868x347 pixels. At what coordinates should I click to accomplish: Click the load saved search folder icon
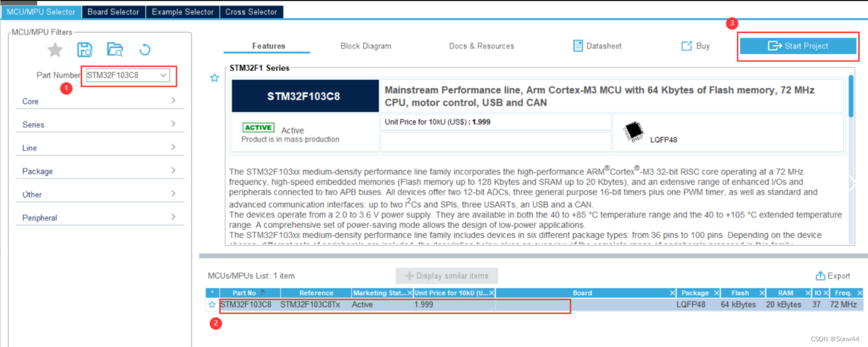click(x=115, y=50)
